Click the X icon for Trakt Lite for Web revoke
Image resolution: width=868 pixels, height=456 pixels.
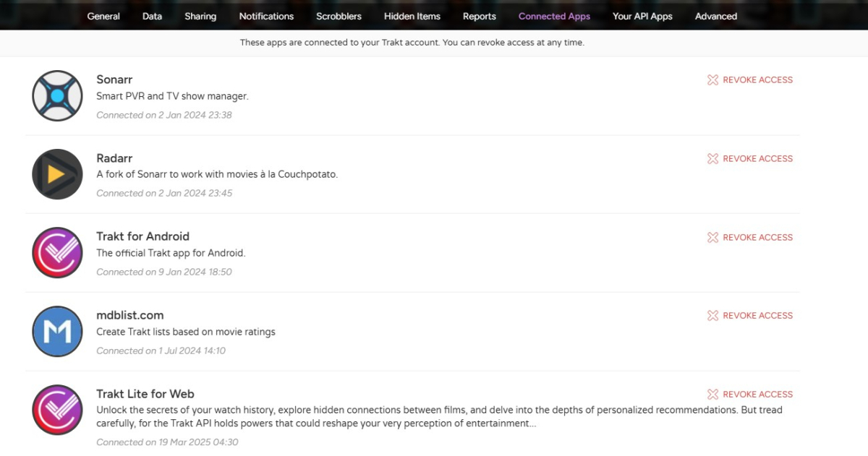click(712, 395)
